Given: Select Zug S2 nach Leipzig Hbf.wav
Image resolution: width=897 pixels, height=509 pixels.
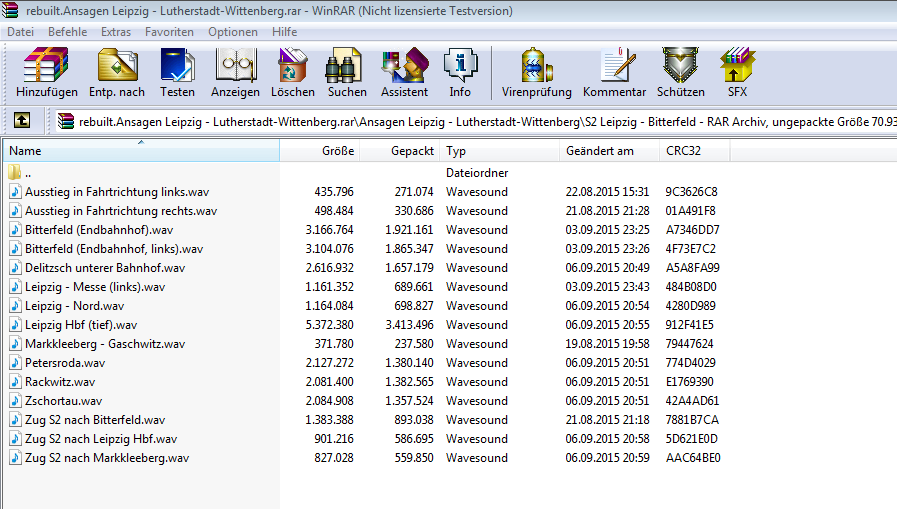Looking at the screenshot, I should (x=101, y=439).
